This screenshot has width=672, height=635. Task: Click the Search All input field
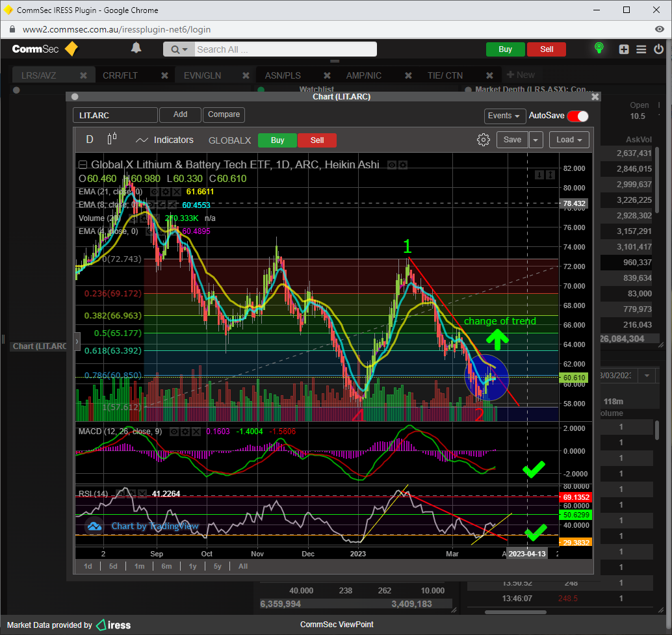point(285,49)
